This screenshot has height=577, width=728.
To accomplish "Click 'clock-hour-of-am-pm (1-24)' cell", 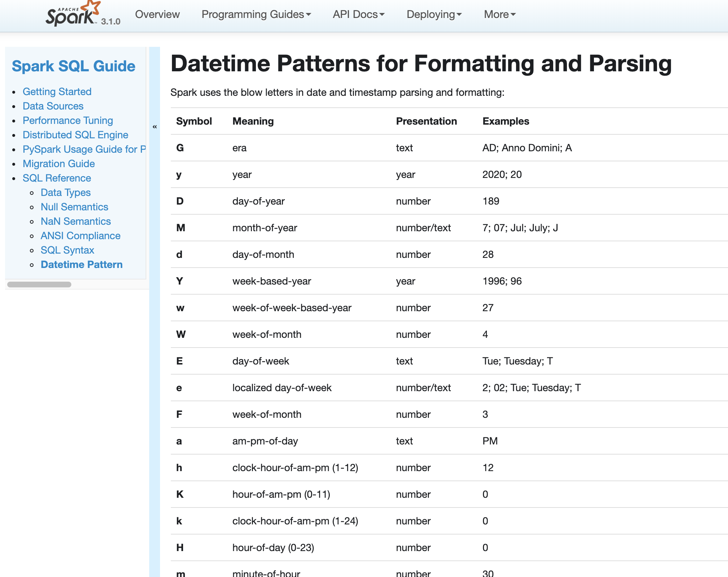I will (x=295, y=521).
